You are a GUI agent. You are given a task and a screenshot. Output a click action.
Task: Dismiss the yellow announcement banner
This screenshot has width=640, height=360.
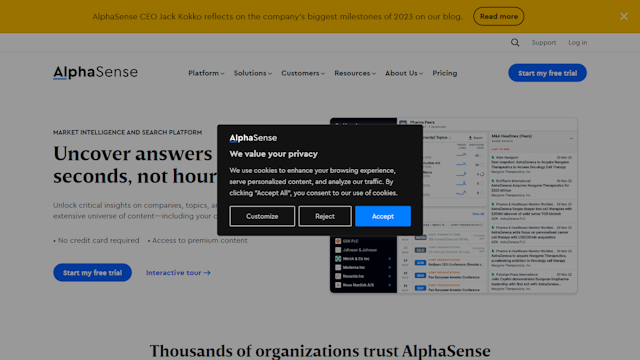[x=624, y=16]
